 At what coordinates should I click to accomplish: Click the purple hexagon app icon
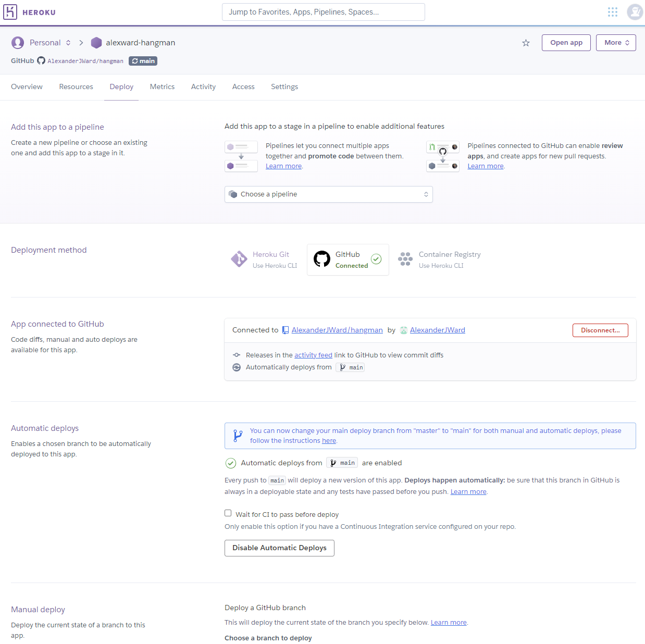[x=96, y=43]
